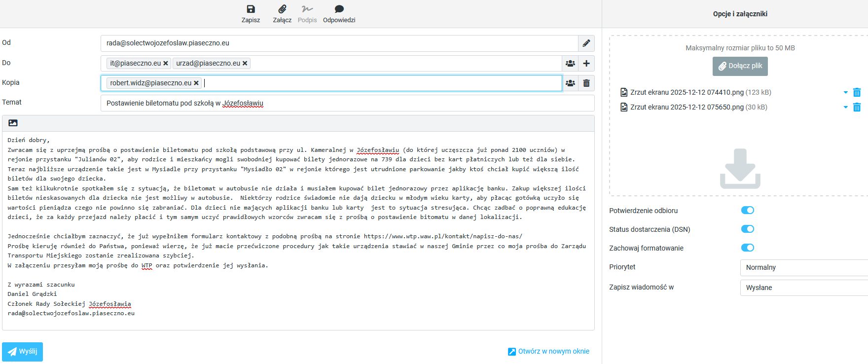Open Zapisz wiadomość w dropdown
The image size is (868, 364).
[803, 288]
